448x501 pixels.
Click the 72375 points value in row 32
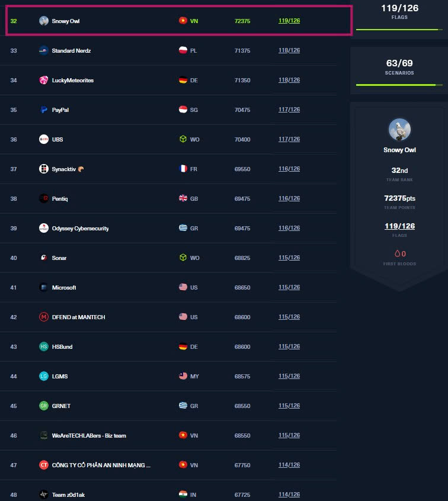point(242,21)
